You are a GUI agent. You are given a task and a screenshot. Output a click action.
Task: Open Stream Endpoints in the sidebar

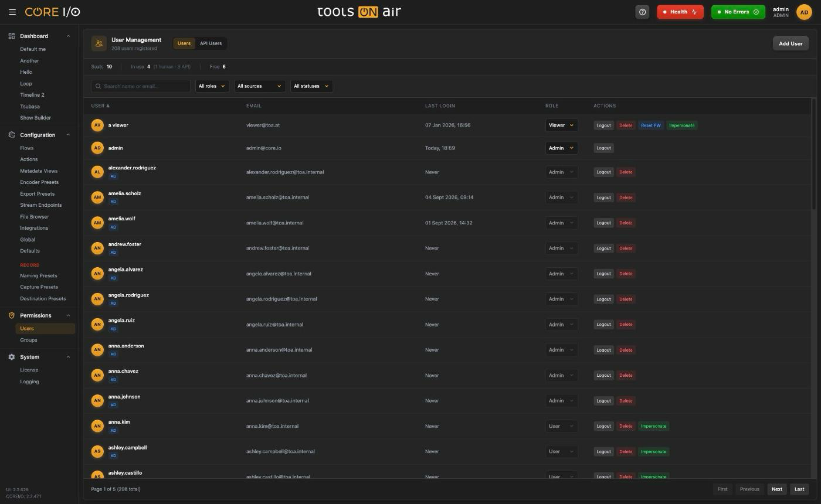41,205
